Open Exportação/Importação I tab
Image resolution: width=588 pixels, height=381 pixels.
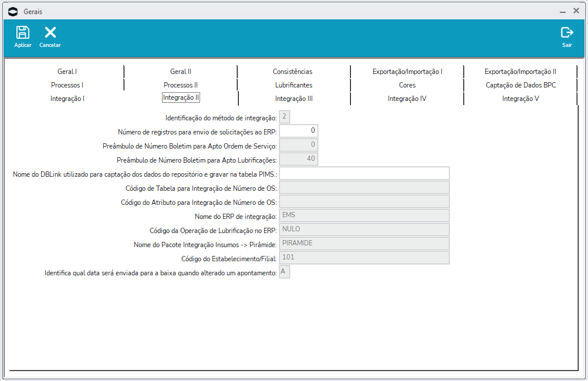(x=408, y=72)
